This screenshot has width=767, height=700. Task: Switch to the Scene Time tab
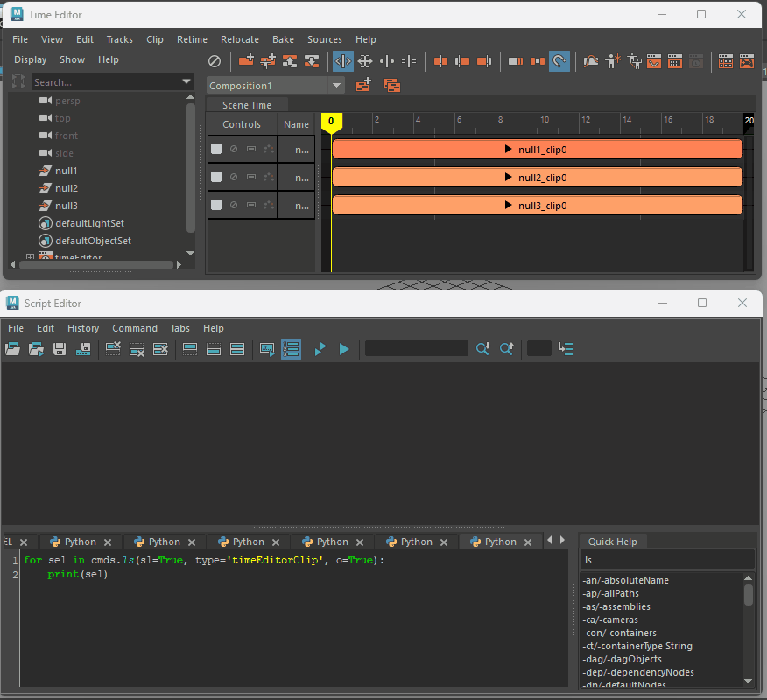pyautogui.click(x=246, y=105)
